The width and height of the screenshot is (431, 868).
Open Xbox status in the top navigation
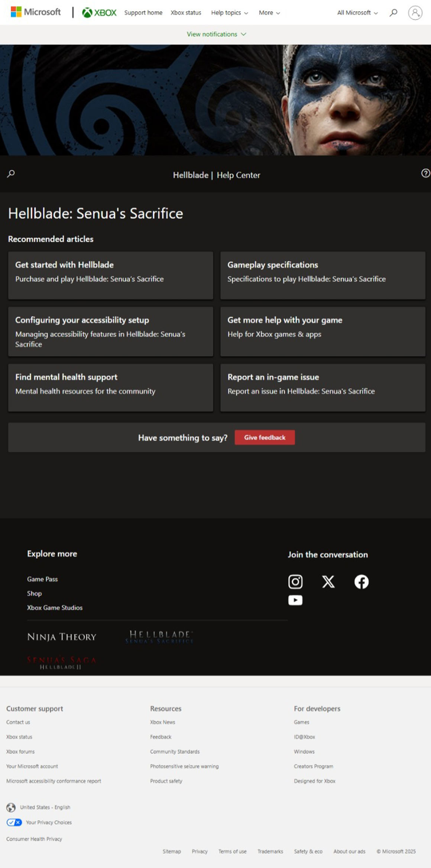click(x=186, y=13)
